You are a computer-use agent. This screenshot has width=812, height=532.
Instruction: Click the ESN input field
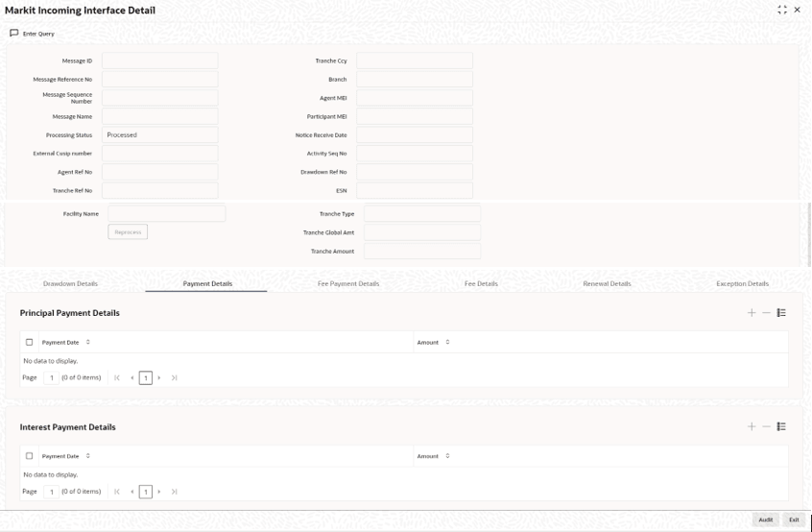415,191
